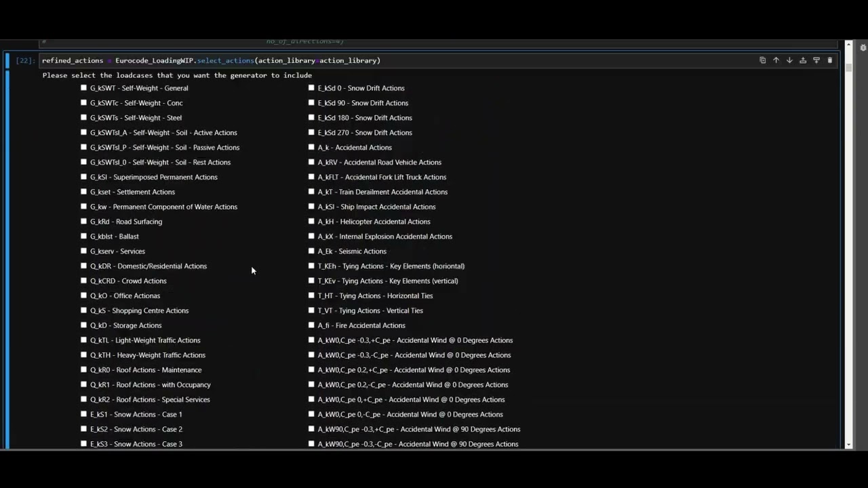Click the notebook scrollbar down arrow
Screen dimensions: 868x488
tap(849, 445)
